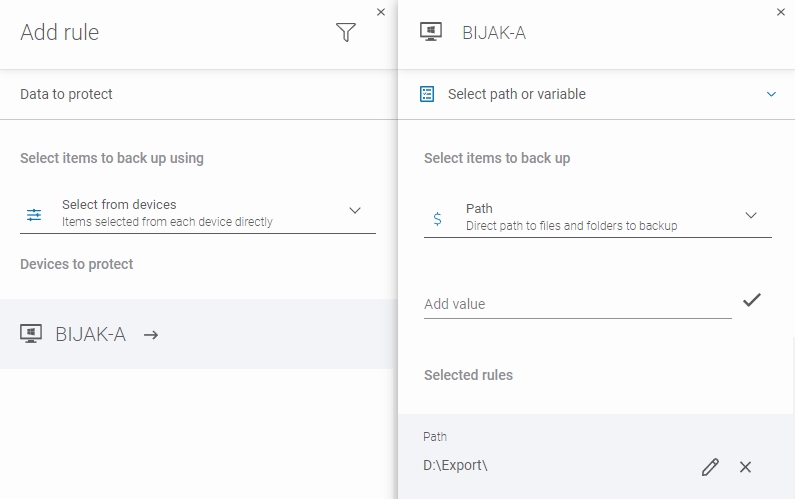
Task: Click the pencil icon to edit D:\Export\ path
Action: tap(710, 467)
